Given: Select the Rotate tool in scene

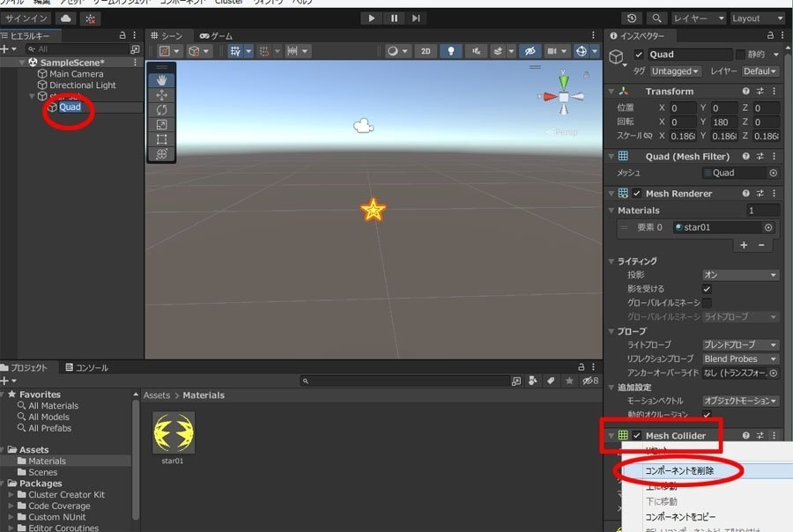Looking at the screenshot, I should point(162,110).
